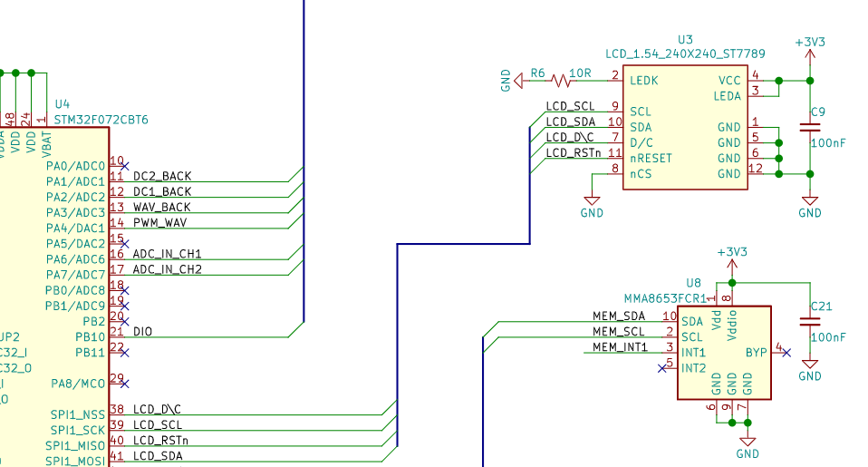Select the MMA8653FCR1 value label
Image resolution: width=868 pixels, height=467 pixels.
[666, 299]
